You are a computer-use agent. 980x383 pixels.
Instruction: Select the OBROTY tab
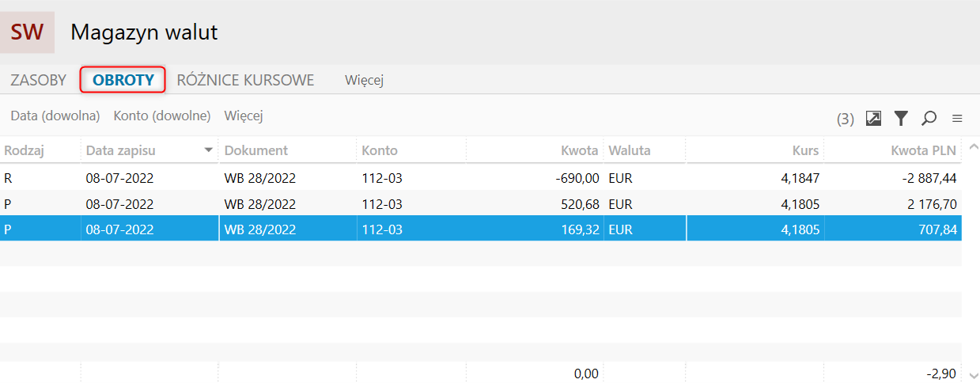click(x=123, y=80)
